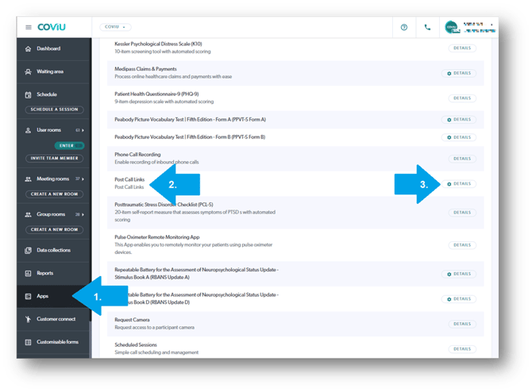This screenshot has height=392, width=532.
Task: Select Customer connect in sidebar
Action: pos(56,319)
